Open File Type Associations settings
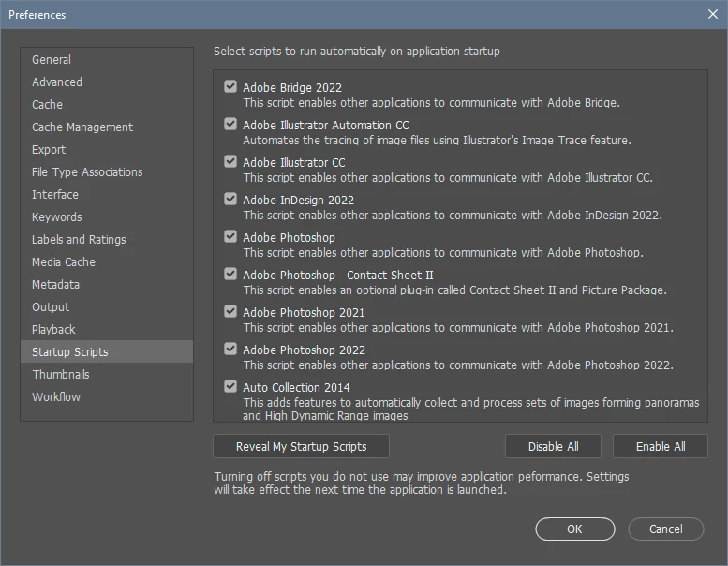728x566 pixels. (x=107, y=172)
